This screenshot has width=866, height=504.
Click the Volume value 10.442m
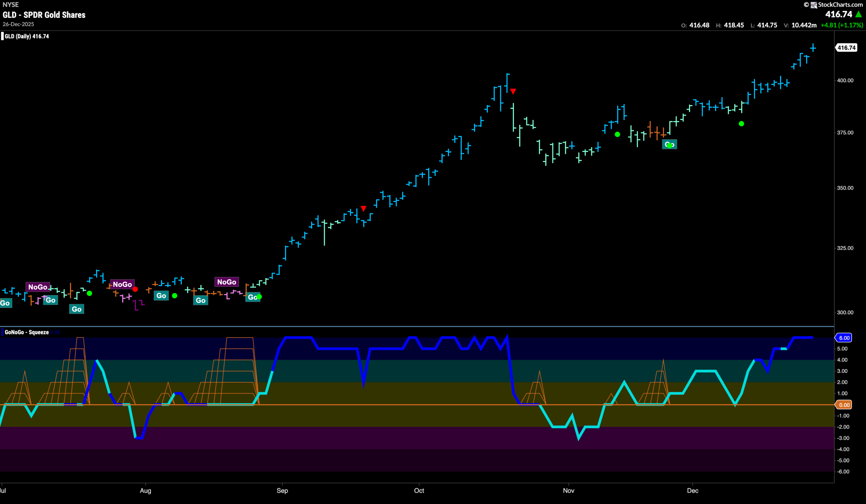804,25
